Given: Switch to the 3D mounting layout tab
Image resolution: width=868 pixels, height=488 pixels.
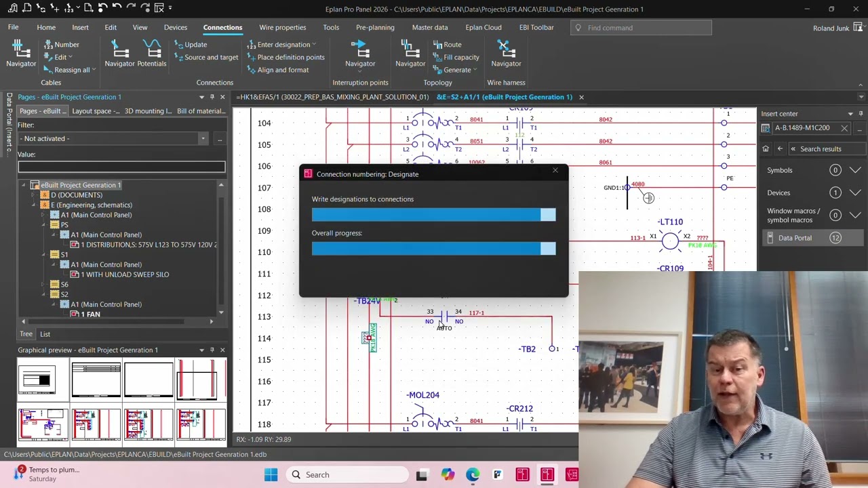Looking at the screenshot, I should pos(148,111).
